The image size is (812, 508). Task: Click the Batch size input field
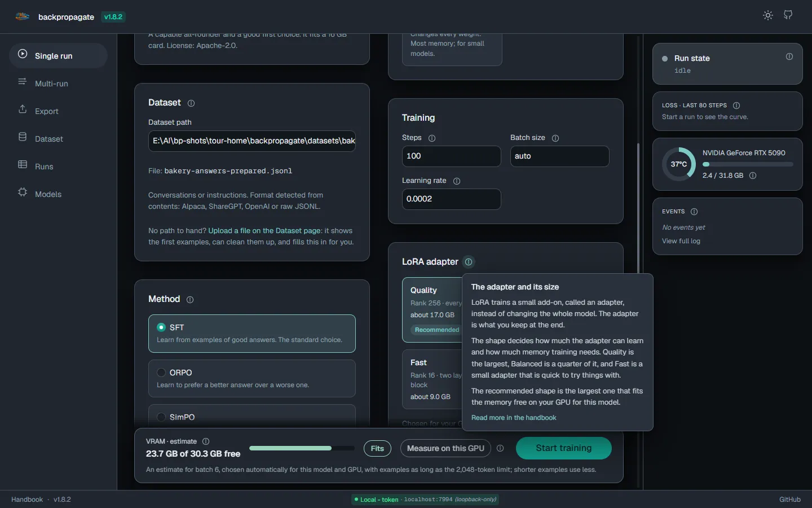point(559,156)
